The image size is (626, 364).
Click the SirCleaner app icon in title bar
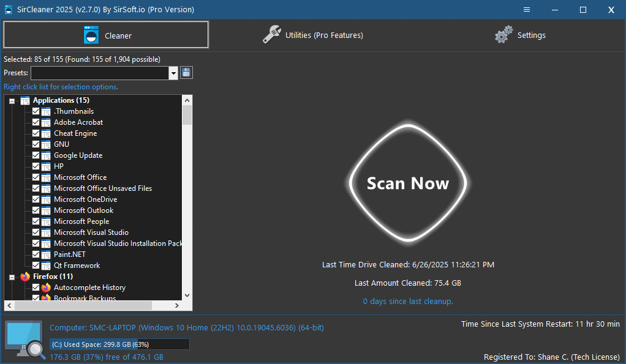click(9, 10)
